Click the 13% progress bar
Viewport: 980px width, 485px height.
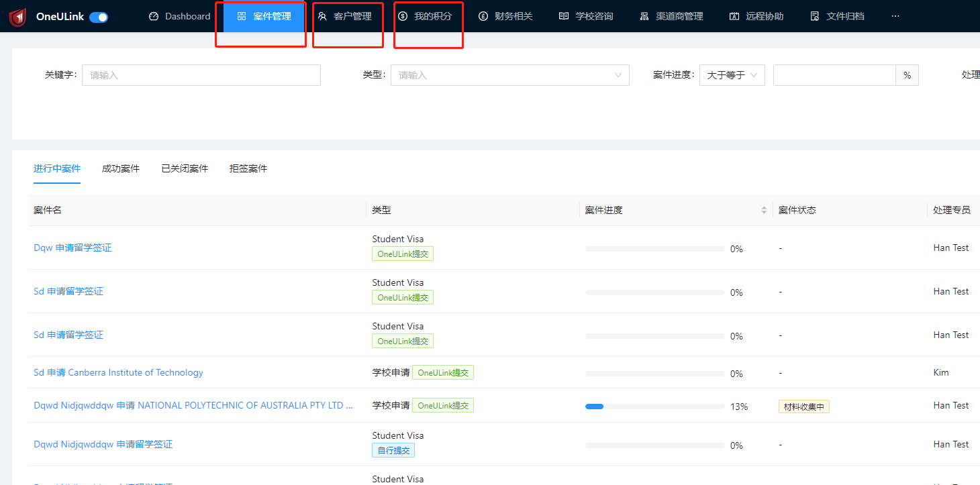654,407
